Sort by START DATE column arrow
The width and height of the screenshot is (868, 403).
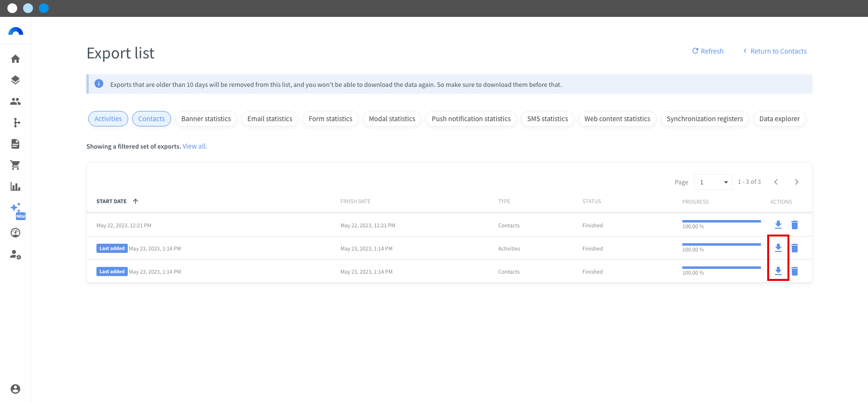coord(136,201)
